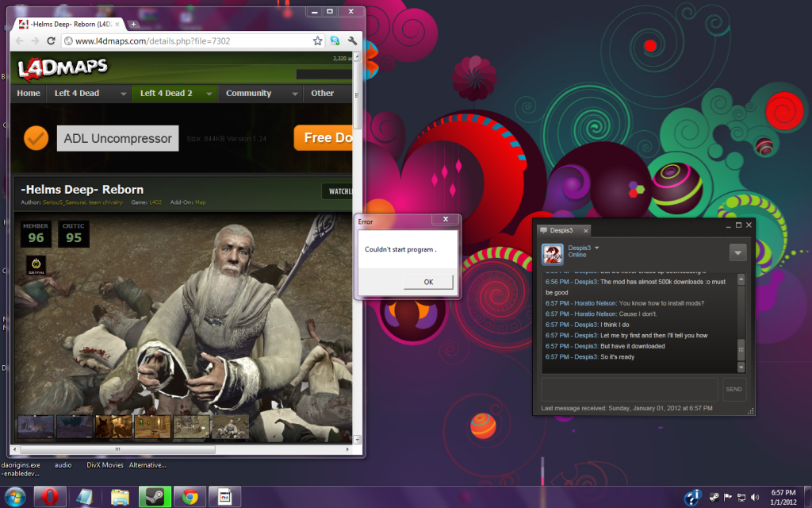Open the chat options dropdown button
This screenshot has height=508, width=812.
(x=738, y=252)
